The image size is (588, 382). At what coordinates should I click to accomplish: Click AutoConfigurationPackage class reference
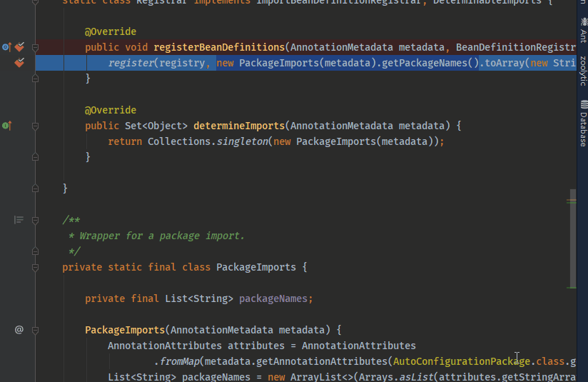(462, 361)
